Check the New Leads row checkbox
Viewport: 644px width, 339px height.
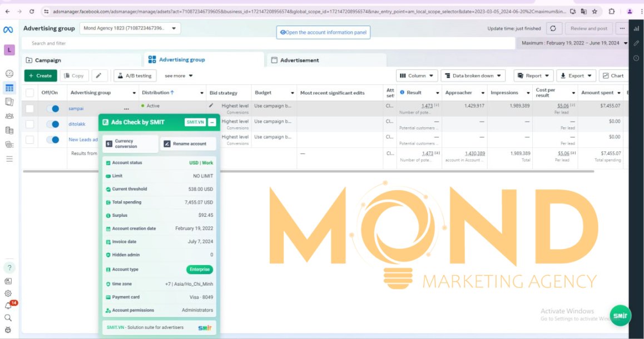[x=29, y=139]
